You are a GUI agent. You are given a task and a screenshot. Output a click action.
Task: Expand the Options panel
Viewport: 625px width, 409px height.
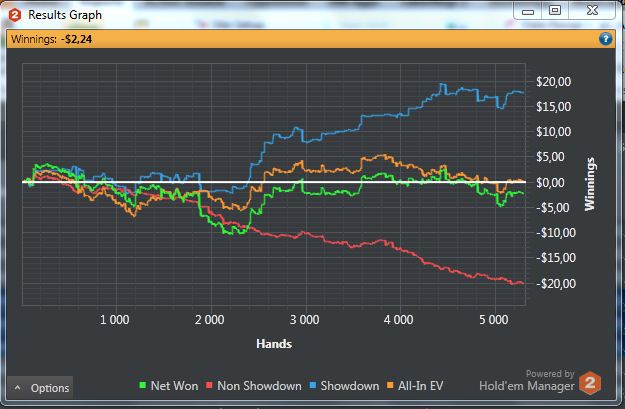pos(40,387)
